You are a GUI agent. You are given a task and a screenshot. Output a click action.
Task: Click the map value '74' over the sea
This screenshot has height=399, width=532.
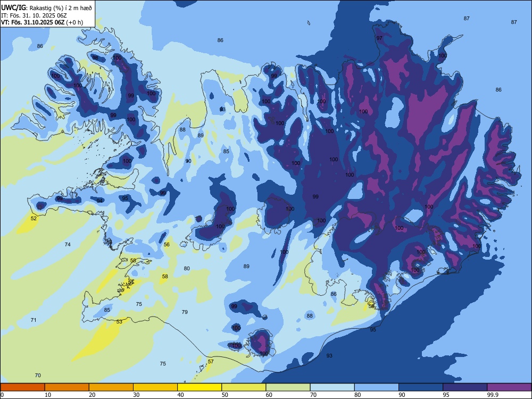coord(68,244)
